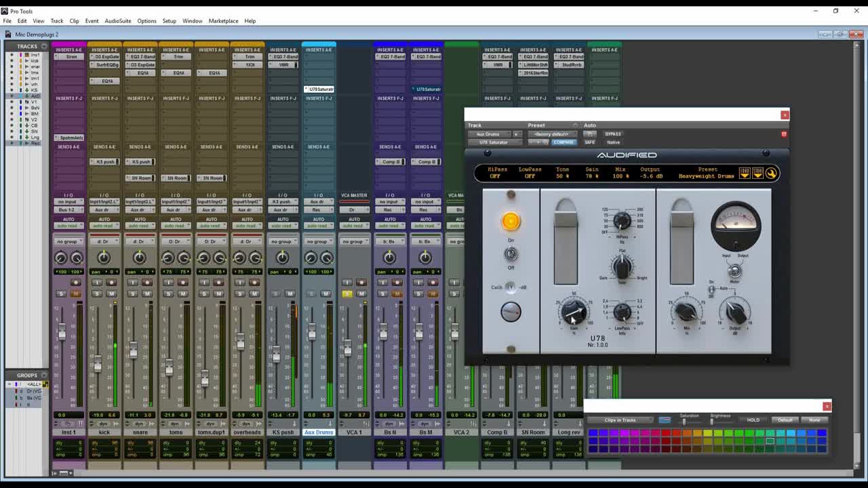Click the U78 Load preset icon
Screen dimensions: 868x488
745,174
